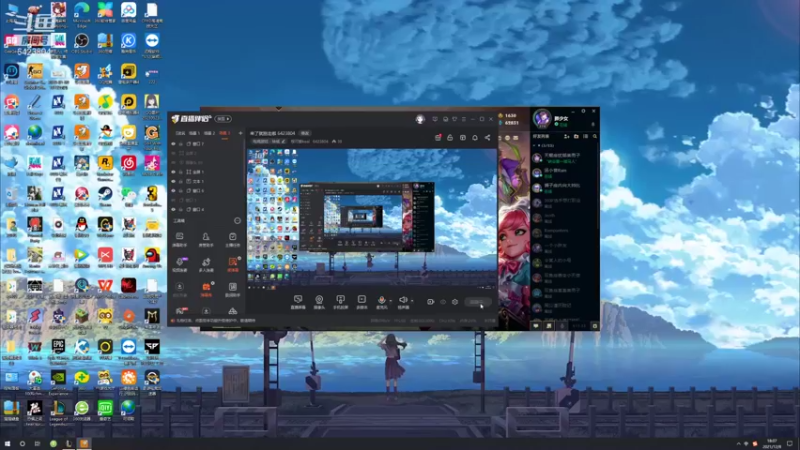Open OBS Studio desktop icon
Viewport: 800px width, 450px height.
click(x=82, y=43)
